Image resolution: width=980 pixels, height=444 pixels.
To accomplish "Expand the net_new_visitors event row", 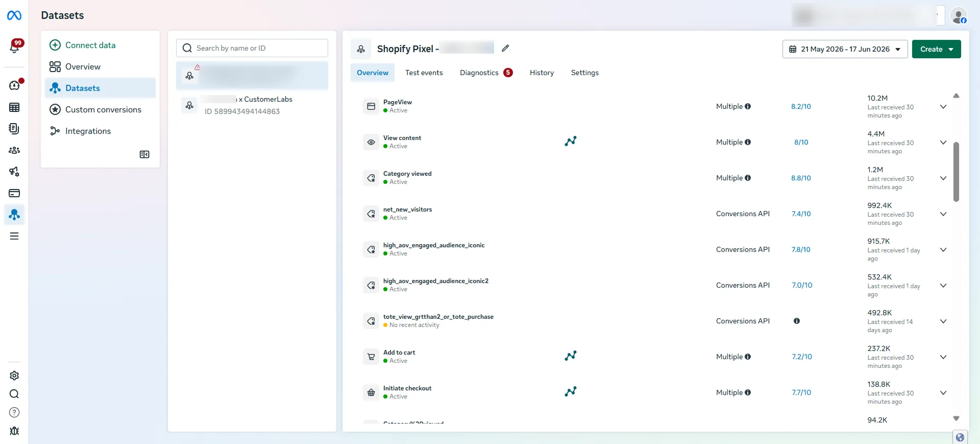I will click(x=943, y=214).
